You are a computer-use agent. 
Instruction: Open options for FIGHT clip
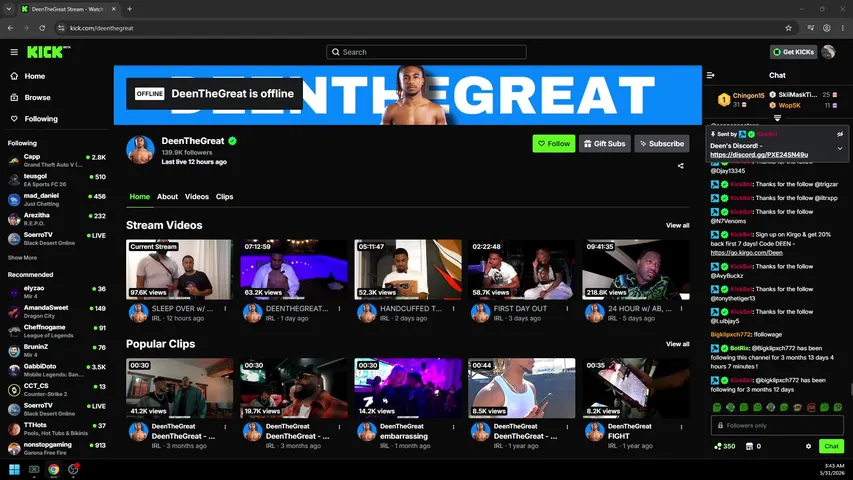681,427
